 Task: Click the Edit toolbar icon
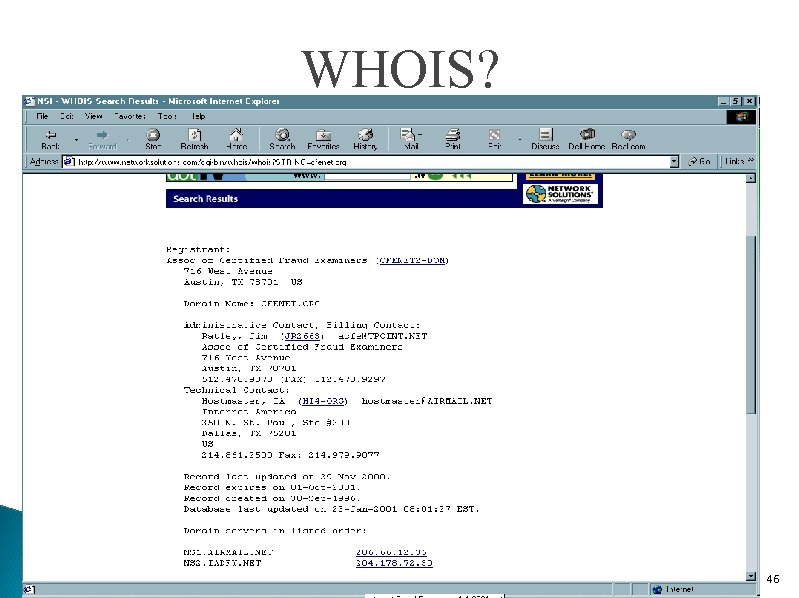494,139
